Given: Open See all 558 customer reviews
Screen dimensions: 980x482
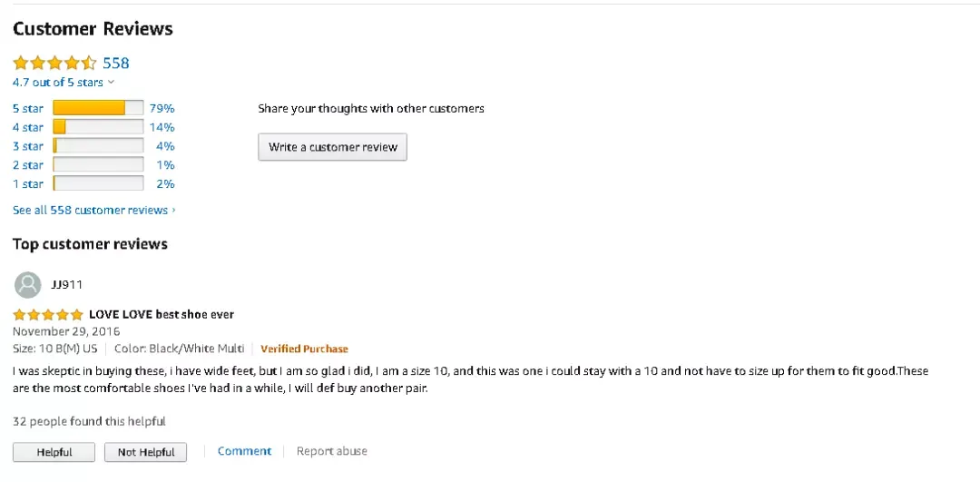Looking at the screenshot, I should point(93,210).
